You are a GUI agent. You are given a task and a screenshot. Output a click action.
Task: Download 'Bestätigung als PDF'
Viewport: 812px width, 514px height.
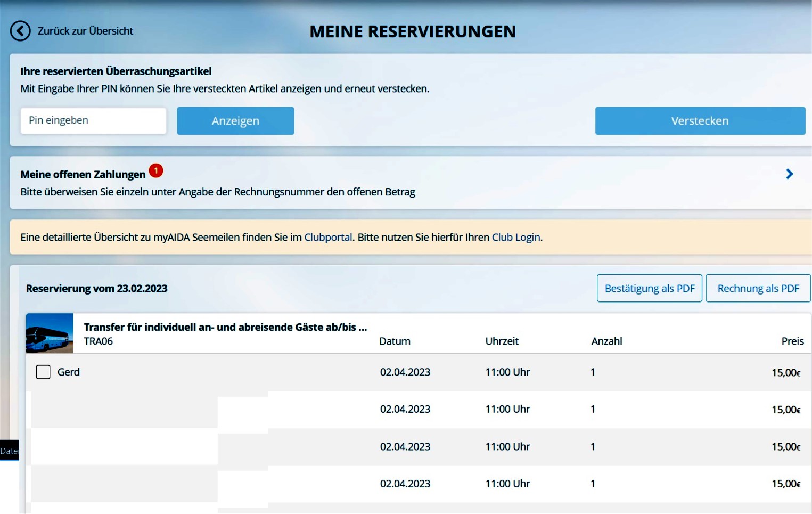(x=649, y=288)
